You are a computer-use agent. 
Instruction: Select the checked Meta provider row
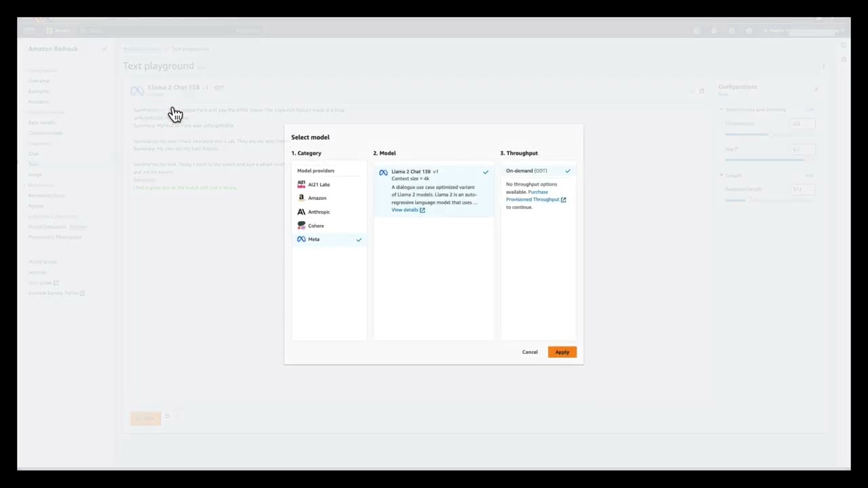(x=329, y=239)
